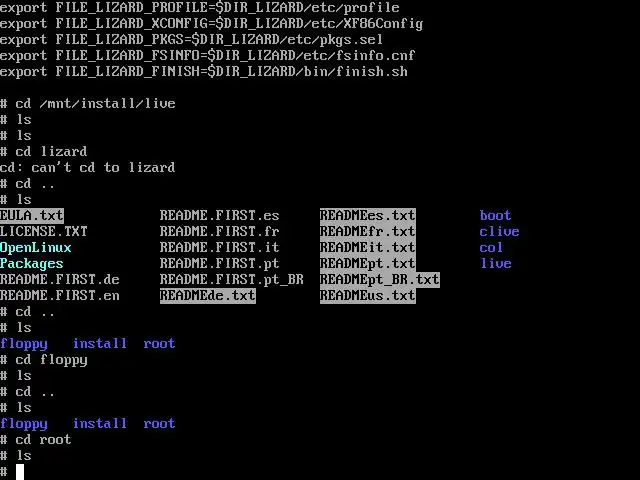Click the blue live directory name
Viewport: 640px width, 480px height.
(496, 264)
